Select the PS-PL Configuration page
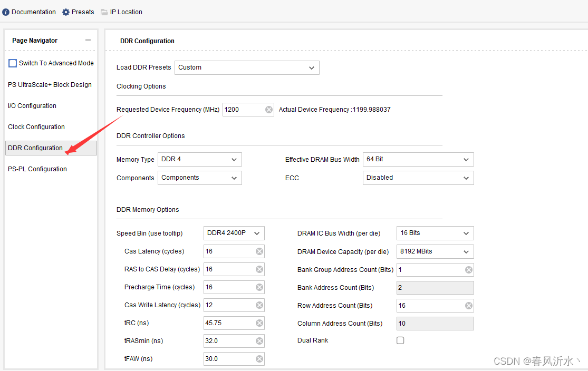 click(37, 169)
